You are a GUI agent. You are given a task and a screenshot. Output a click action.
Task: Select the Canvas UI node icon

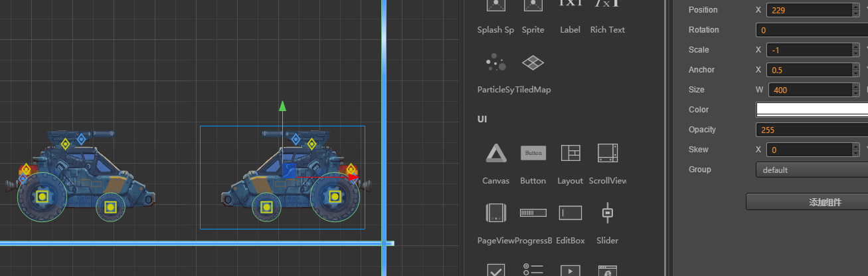tap(495, 154)
